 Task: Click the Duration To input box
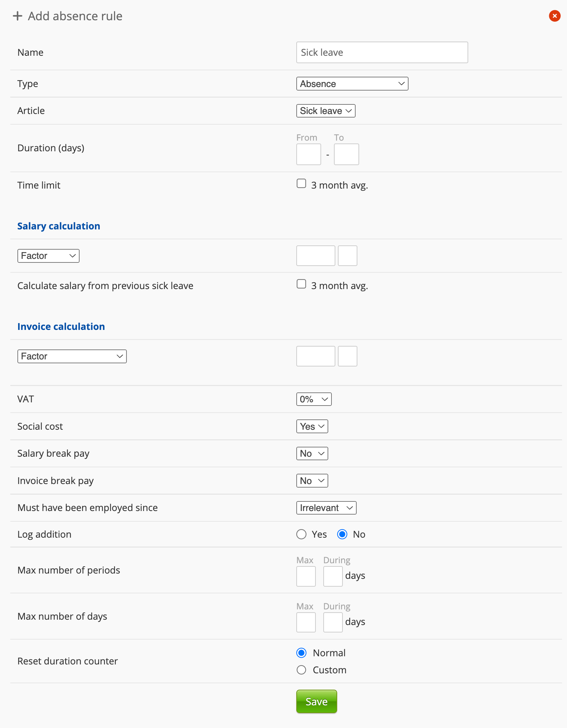346,154
